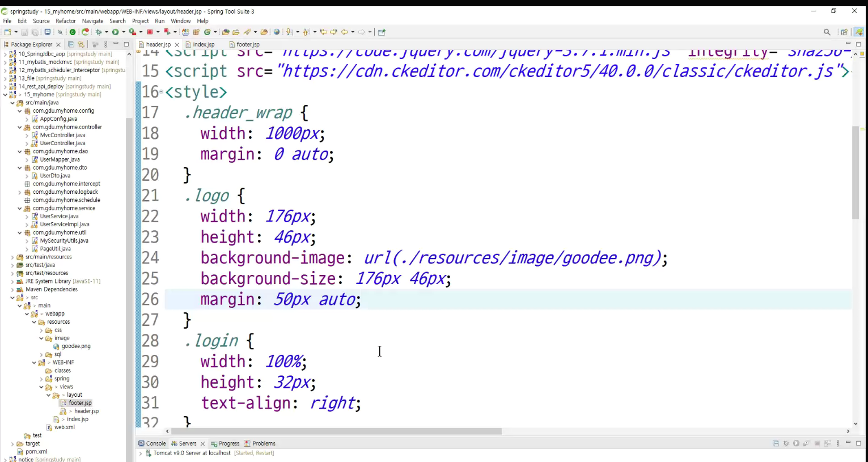Open the Back history dropdown arrow
Image resolution: width=868 pixels, height=462 pixels.
[353, 32]
